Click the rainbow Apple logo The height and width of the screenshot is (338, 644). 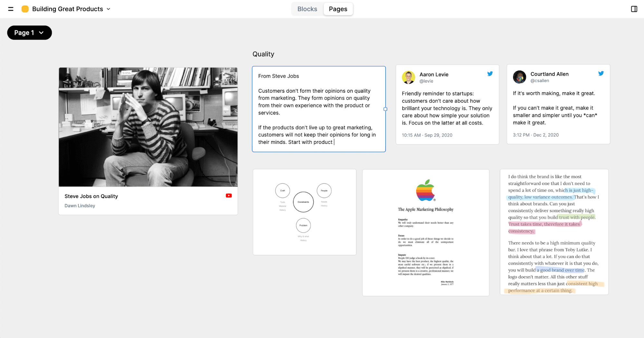[425, 190]
